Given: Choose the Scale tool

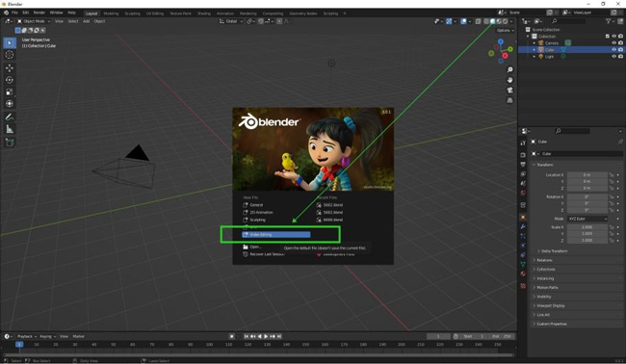Looking at the screenshot, I should tap(10, 91).
